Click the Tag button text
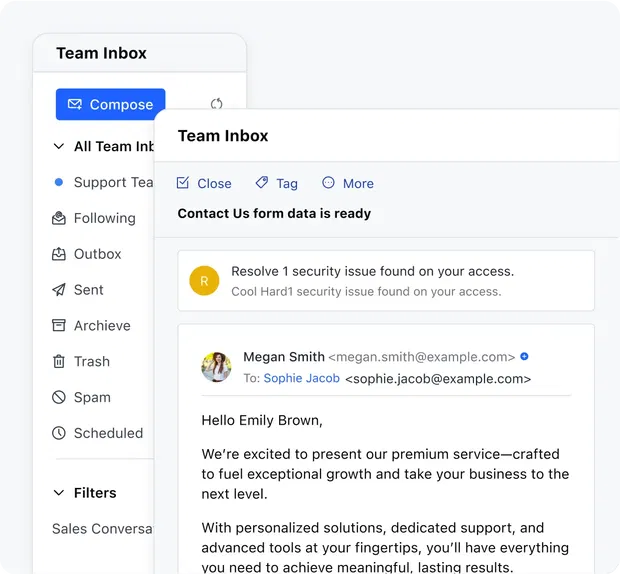The width and height of the screenshot is (620, 574). pos(287,184)
